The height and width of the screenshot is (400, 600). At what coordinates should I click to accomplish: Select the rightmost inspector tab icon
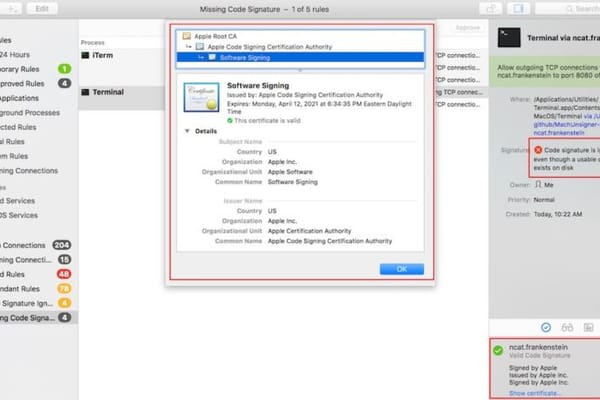[589, 327]
